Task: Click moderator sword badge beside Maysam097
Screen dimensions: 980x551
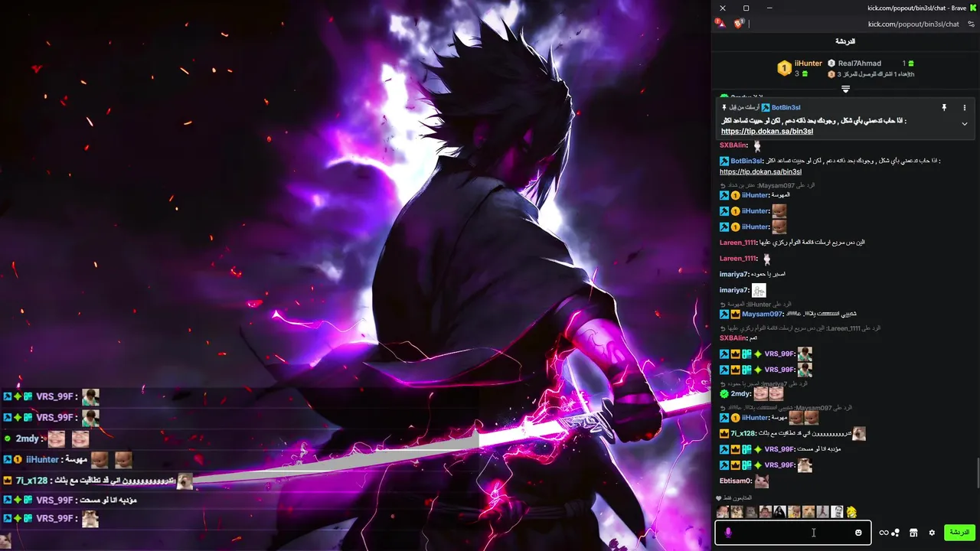Action: [724, 315]
